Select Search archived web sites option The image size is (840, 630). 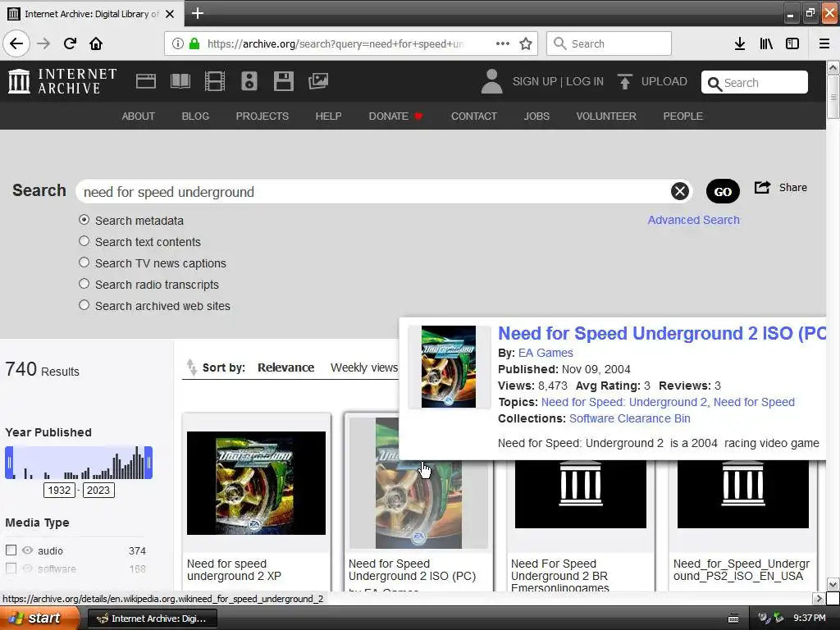(84, 305)
